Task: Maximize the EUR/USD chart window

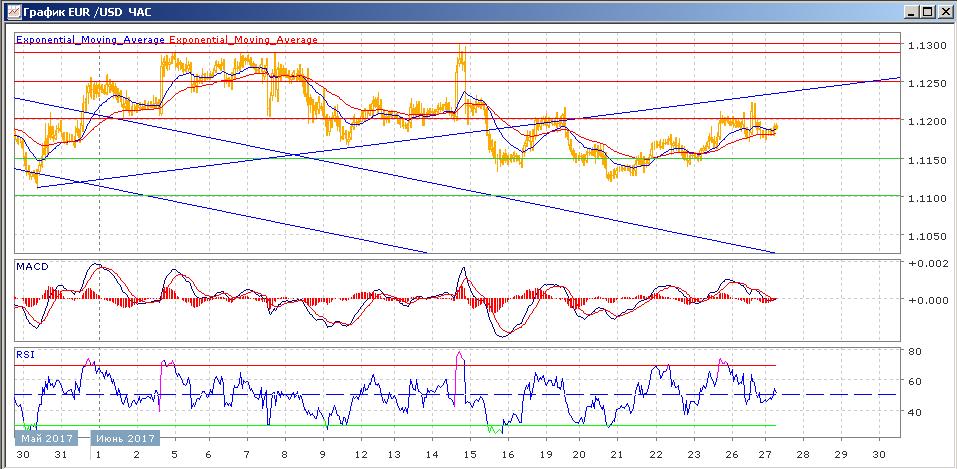Action: (927, 11)
